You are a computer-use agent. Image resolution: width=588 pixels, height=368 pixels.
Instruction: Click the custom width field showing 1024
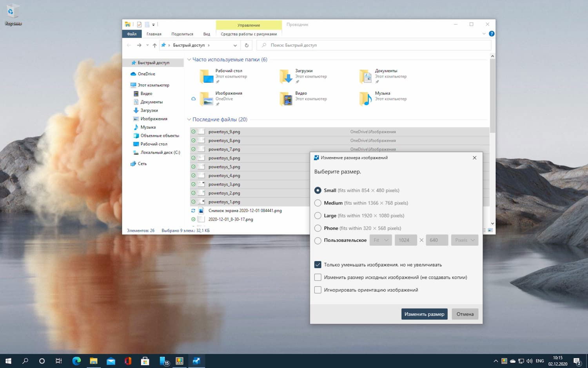click(x=406, y=240)
